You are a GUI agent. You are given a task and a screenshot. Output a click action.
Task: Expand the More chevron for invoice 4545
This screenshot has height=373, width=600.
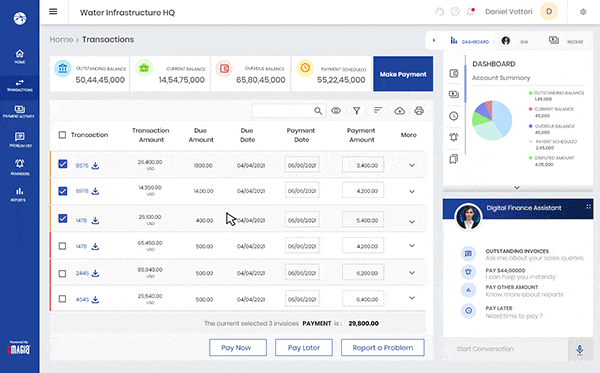coord(412,298)
